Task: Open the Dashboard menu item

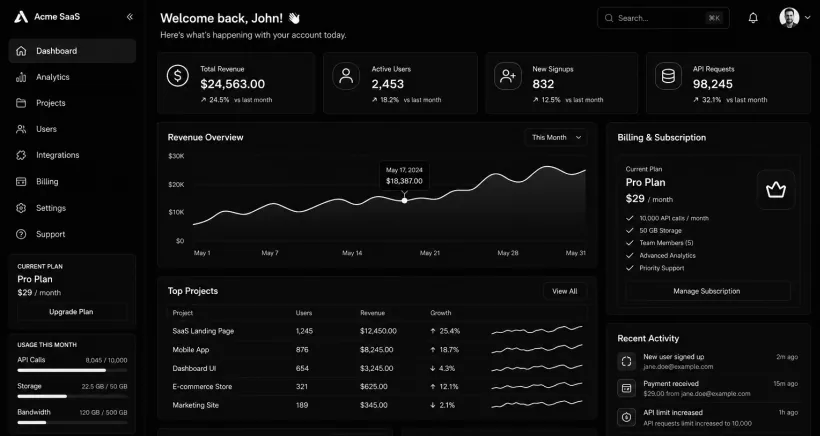Action: click(x=72, y=51)
